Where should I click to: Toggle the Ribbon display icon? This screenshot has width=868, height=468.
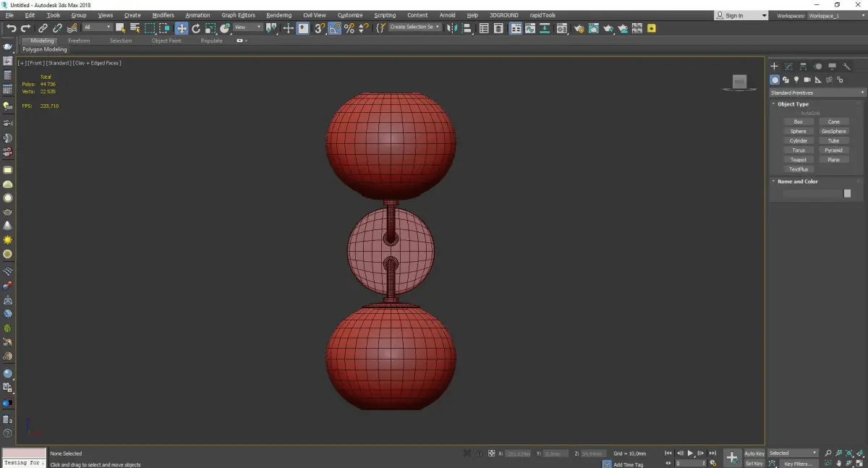click(516, 28)
